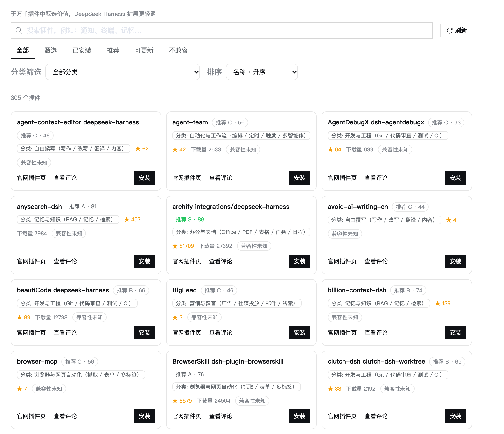Open 官网插件页 for anysearch-dsh
The image size is (504, 434).
click(31, 261)
